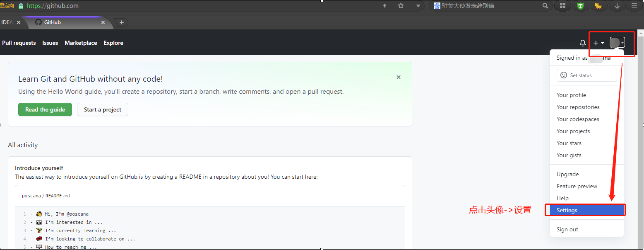Select Your repositories menu item
Image resolution: width=644 pixels, height=250 pixels.
pos(587,107)
